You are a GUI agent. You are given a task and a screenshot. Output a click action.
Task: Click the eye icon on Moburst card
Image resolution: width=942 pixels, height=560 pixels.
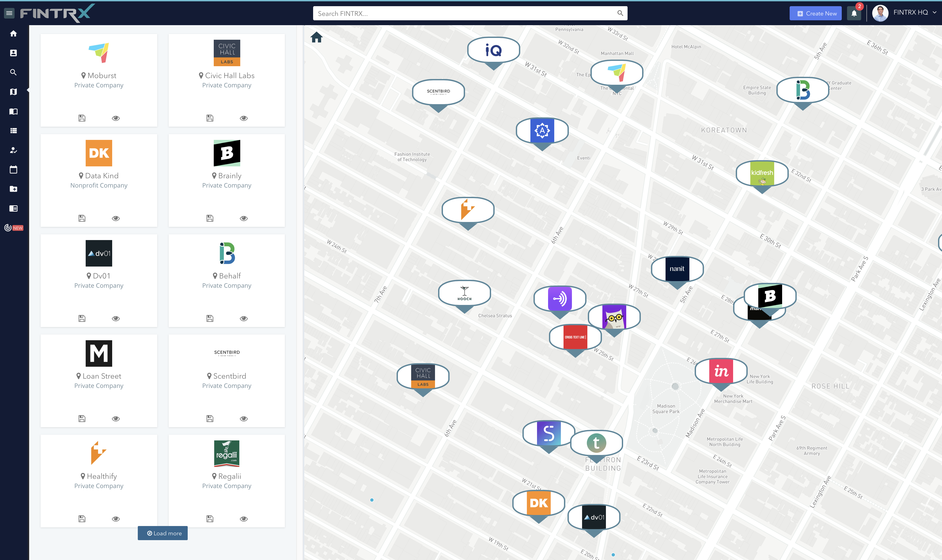(116, 118)
